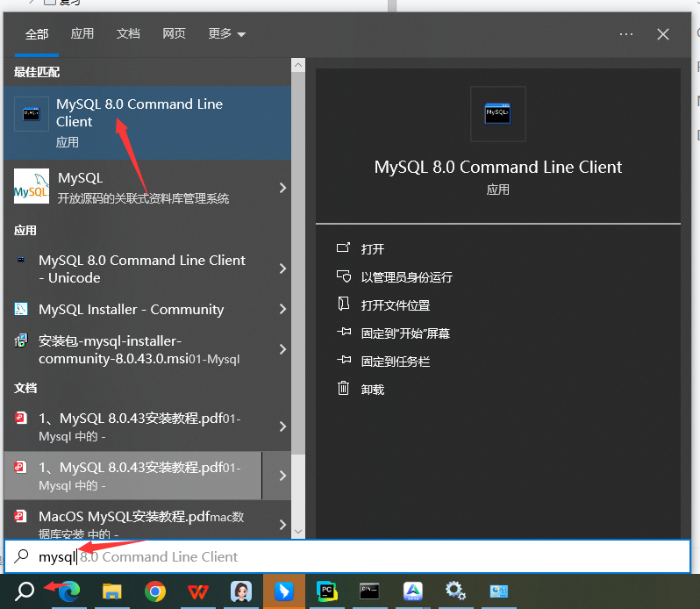Select 固定到"开始"屏幕
Image resolution: width=700 pixels, height=609 pixels.
pyautogui.click(x=405, y=333)
